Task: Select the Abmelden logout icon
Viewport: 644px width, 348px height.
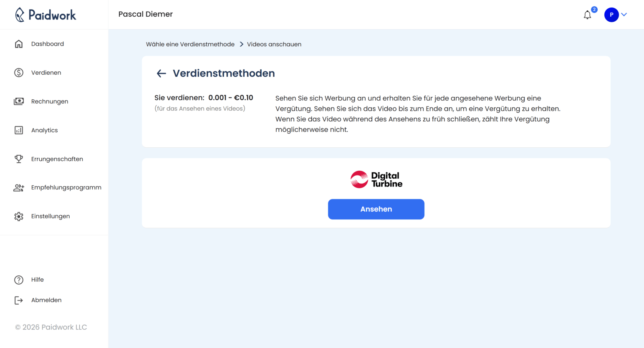Action: (19, 300)
